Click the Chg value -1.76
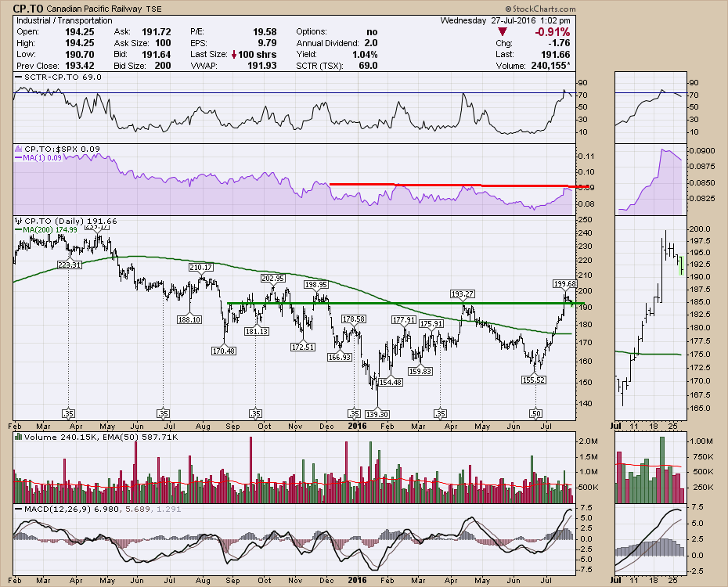The height and width of the screenshot is (587, 728). click(x=559, y=43)
